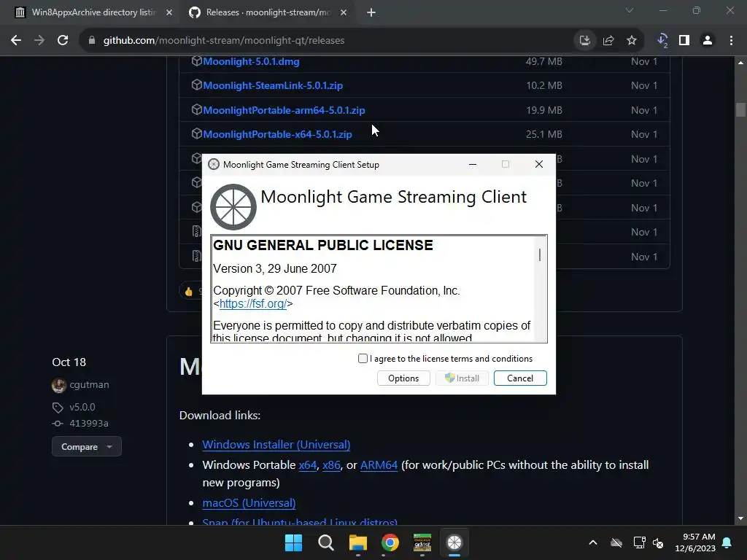
Task: Share this page icon
Action: point(608,41)
